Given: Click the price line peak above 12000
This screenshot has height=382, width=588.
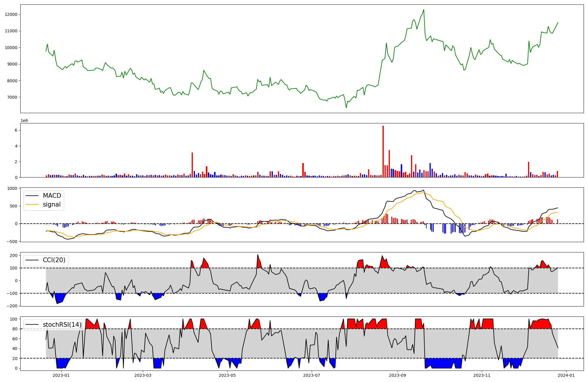Looking at the screenshot, I should point(424,9).
